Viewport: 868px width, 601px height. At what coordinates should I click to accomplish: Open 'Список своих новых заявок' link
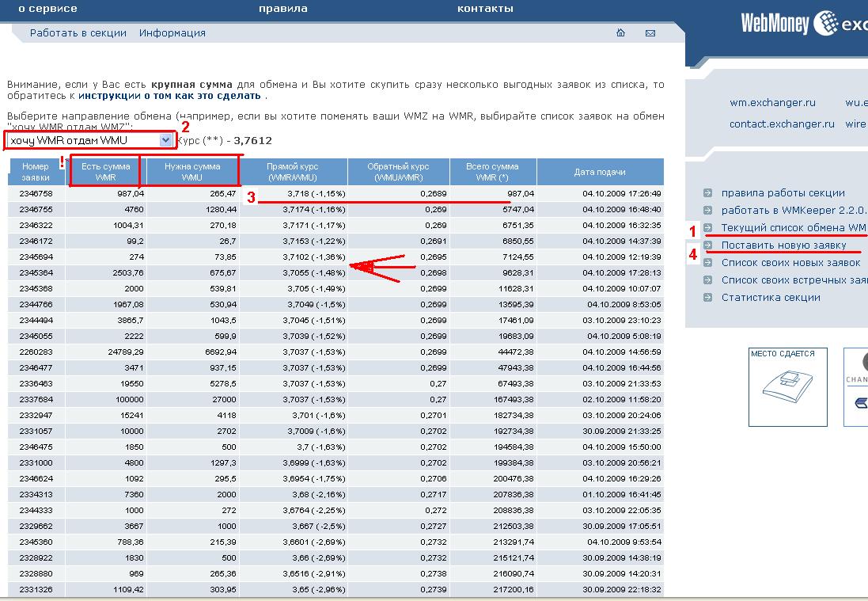pyautogui.click(x=790, y=263)
